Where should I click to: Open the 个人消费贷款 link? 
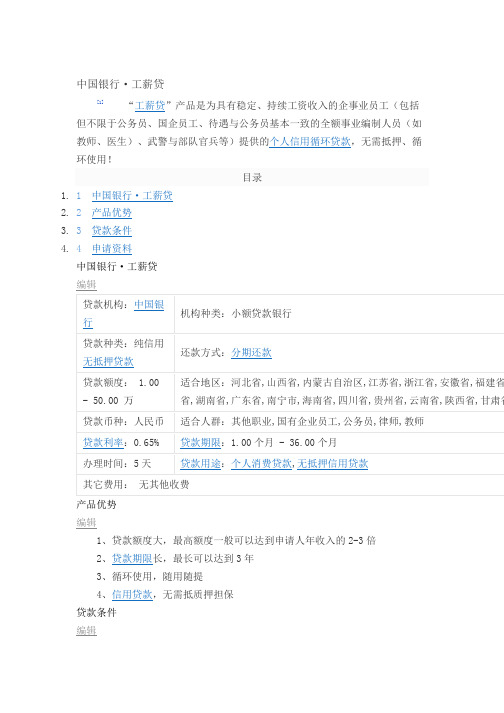(262, 463)
